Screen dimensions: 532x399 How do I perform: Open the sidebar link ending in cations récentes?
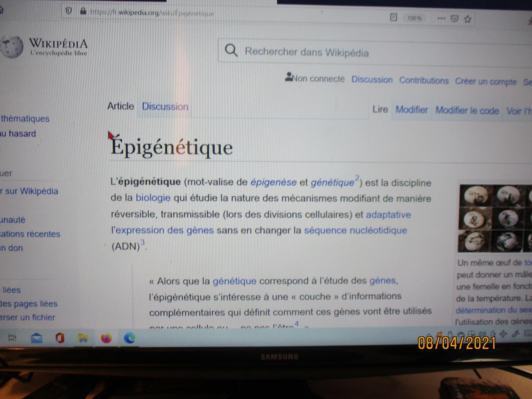point(30,234)
